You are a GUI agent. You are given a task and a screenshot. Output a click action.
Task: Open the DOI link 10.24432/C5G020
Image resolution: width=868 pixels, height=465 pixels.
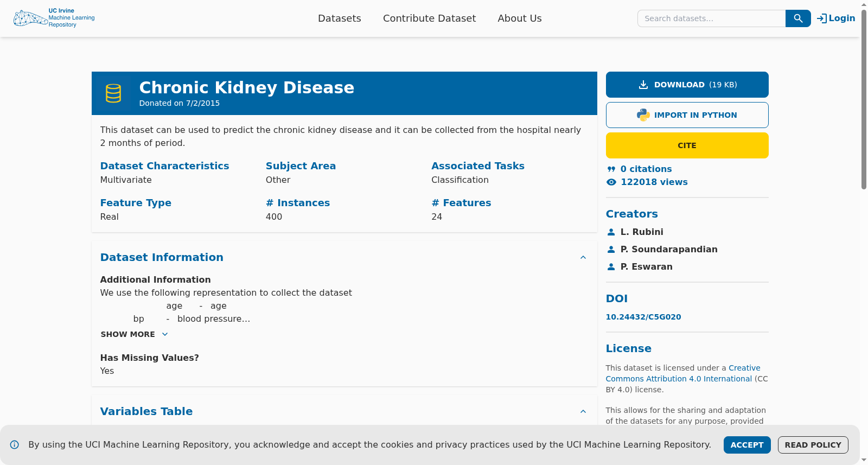click(643, 317)
